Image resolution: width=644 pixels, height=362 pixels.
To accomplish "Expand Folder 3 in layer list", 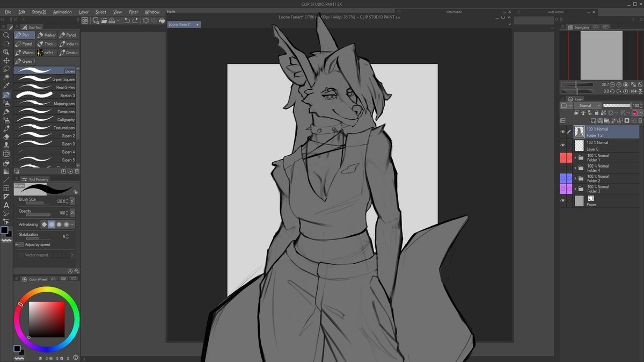I will click(575, 189).
